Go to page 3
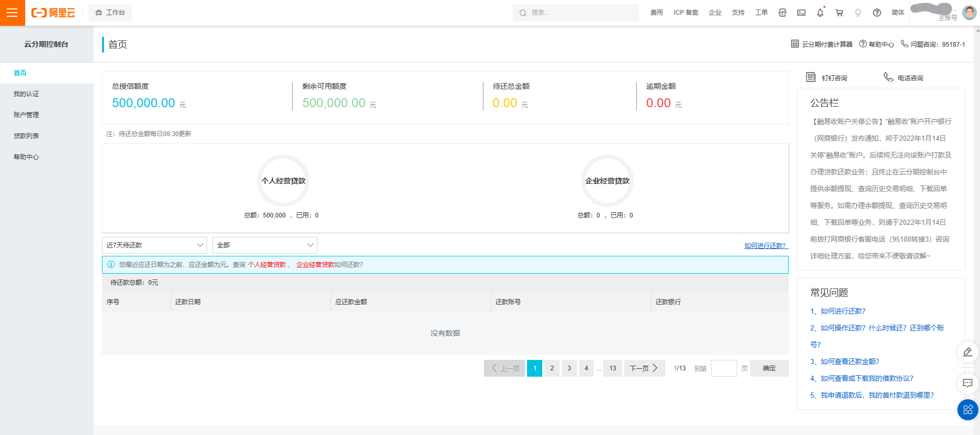The width and height of the screenshot is (980, 435). pyautogui.click(x=569, y=368)
